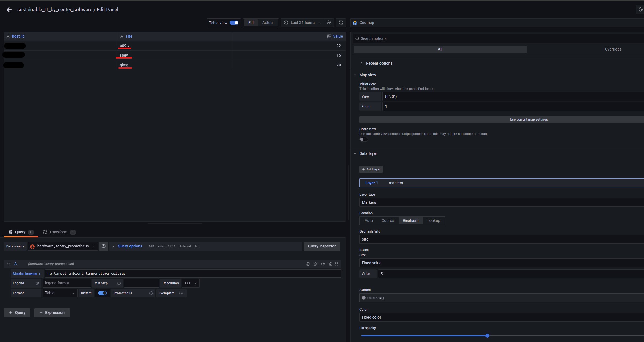Click the Add layer button
Screen dimensions: 644x342
tap(371, 169)
